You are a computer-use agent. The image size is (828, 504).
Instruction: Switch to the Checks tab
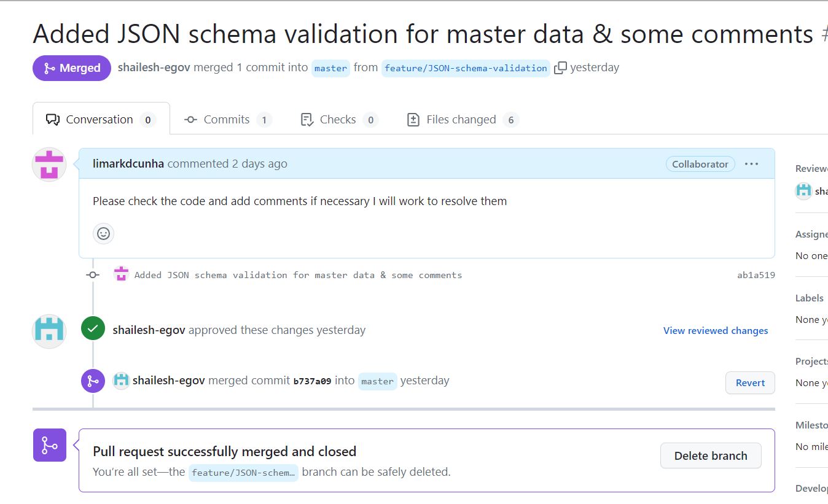[x=337, y=119]
